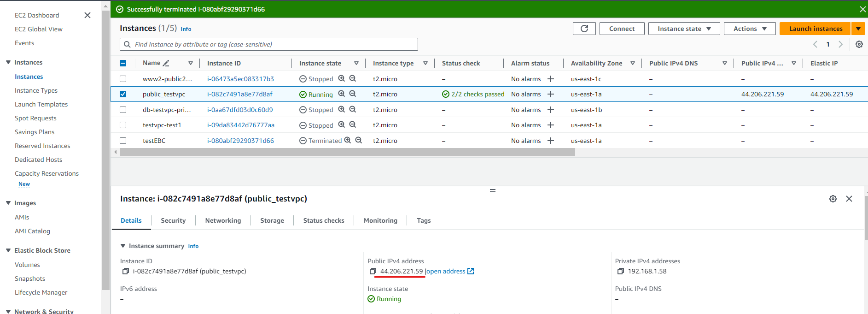Close the EC2 navigation sidebar
The width and height of the screenshot is (868, 314).
point(87,15)
